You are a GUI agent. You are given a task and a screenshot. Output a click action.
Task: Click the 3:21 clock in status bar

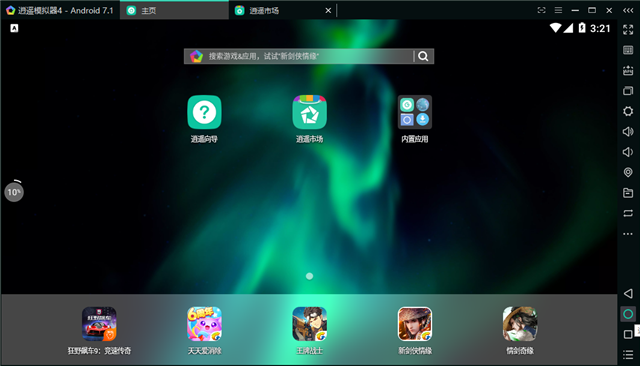coord(600,28)
